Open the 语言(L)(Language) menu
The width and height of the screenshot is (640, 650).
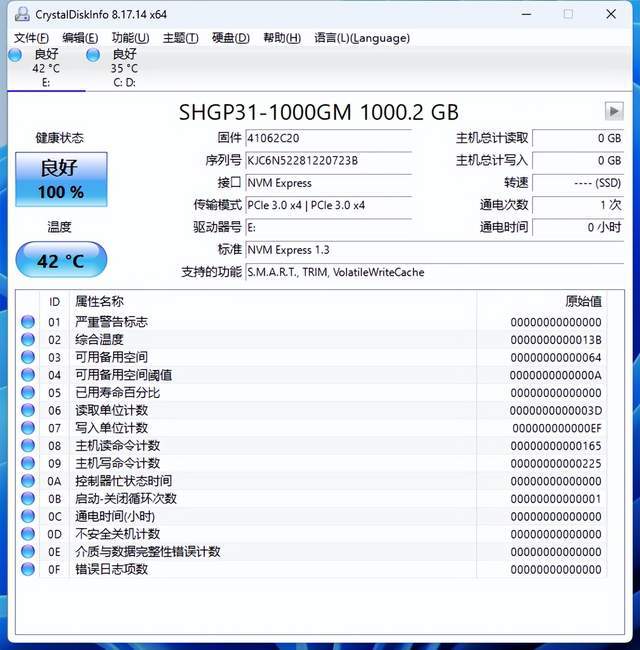362,38
